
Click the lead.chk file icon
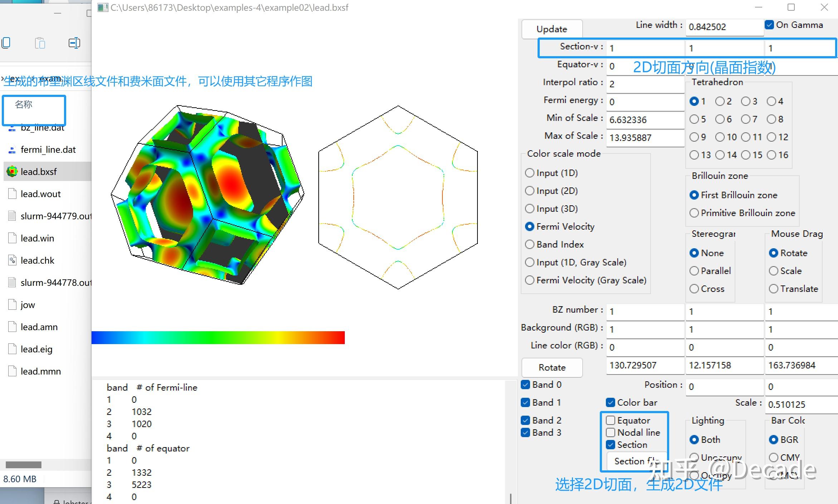tap(12, 260)
